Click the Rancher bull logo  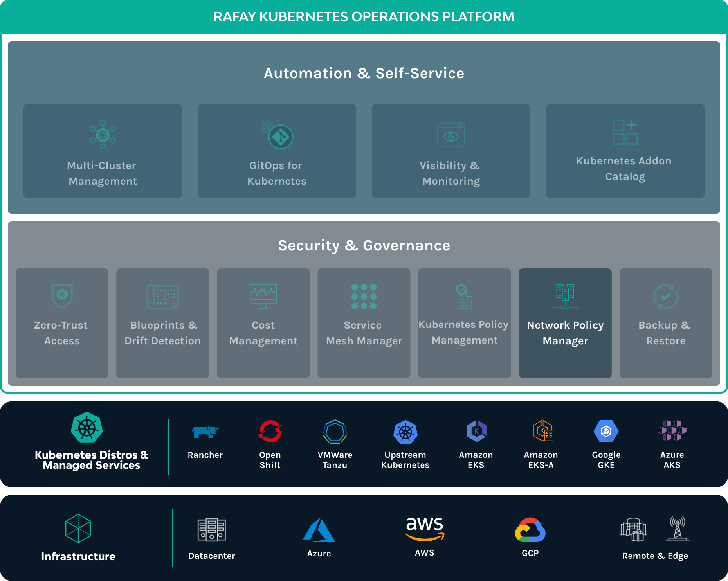[205, 432]
